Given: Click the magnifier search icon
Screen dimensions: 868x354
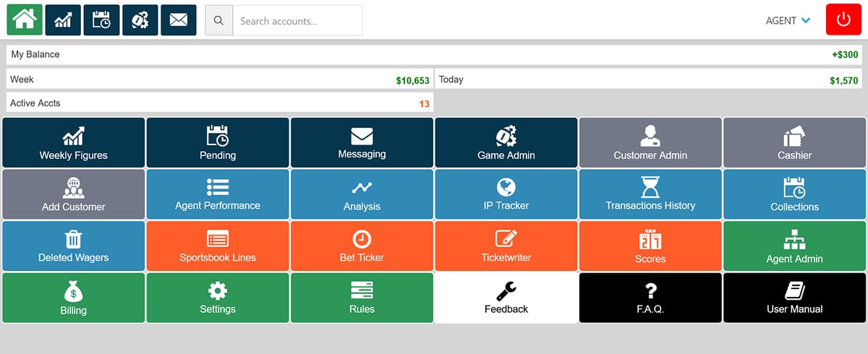Looking at the screenshot, I should [218, 21].
